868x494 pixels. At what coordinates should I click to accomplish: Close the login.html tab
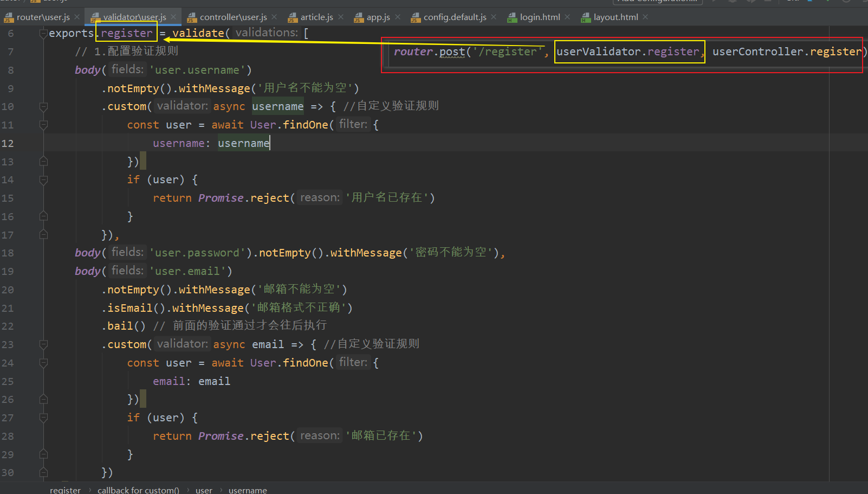pos(567,17)
